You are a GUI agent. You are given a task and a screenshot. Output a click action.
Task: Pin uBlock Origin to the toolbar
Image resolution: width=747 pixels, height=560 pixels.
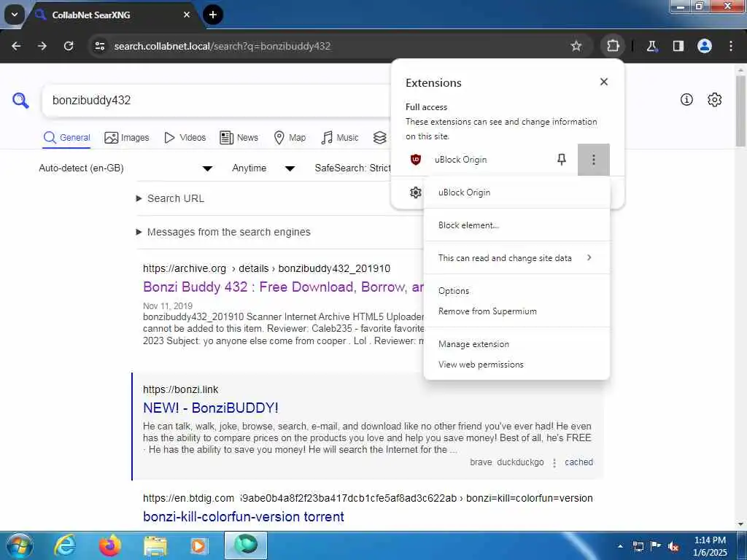point(562,160)
